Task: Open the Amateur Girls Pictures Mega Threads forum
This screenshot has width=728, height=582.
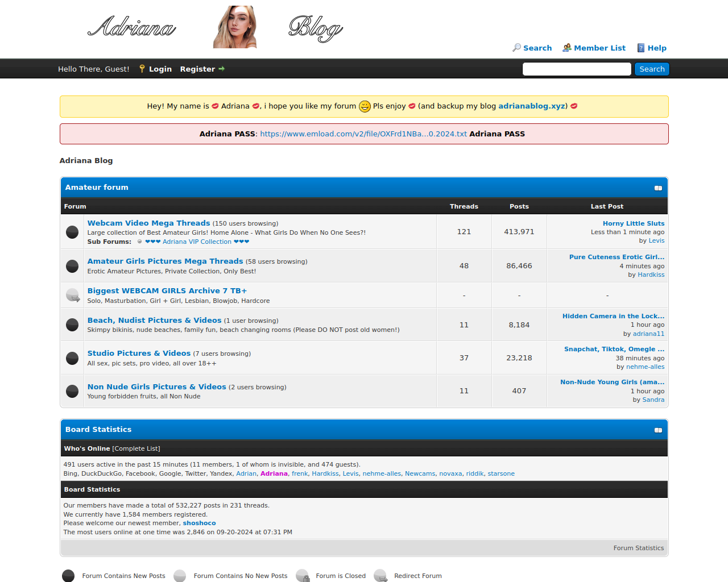Action: (166, 261)
